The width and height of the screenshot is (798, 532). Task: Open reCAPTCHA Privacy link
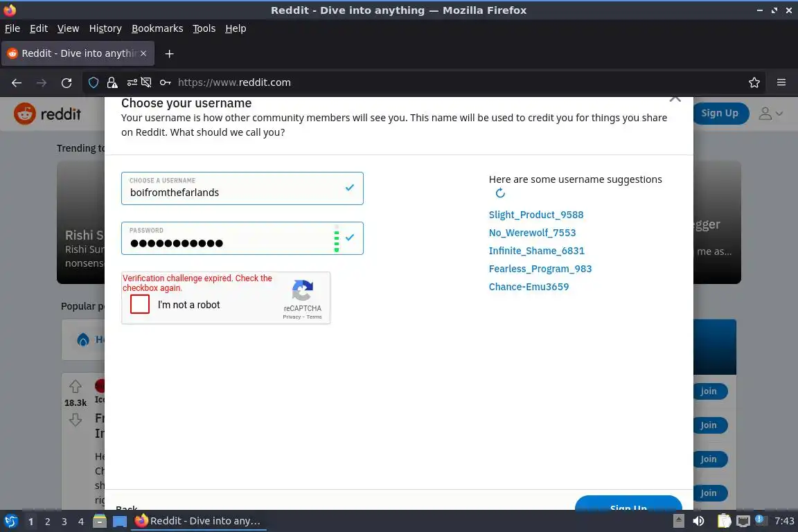click(x=292, y=317)
